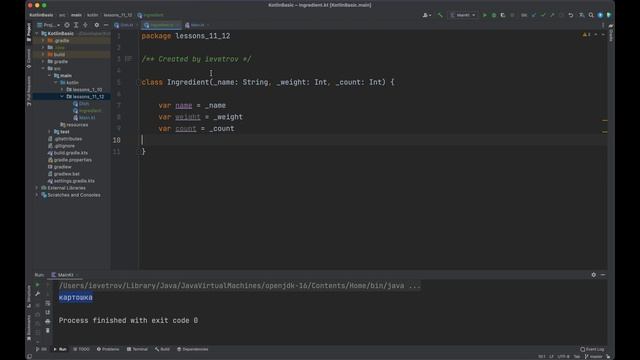Click the blue IDE updates icon
This screenshot has width=640, height=360.
pos(600,15)
